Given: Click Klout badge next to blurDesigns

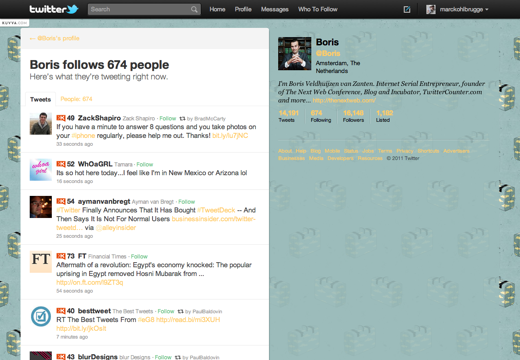Looking at the screenshot, I should pyautogui.click(x=61, y=356).
